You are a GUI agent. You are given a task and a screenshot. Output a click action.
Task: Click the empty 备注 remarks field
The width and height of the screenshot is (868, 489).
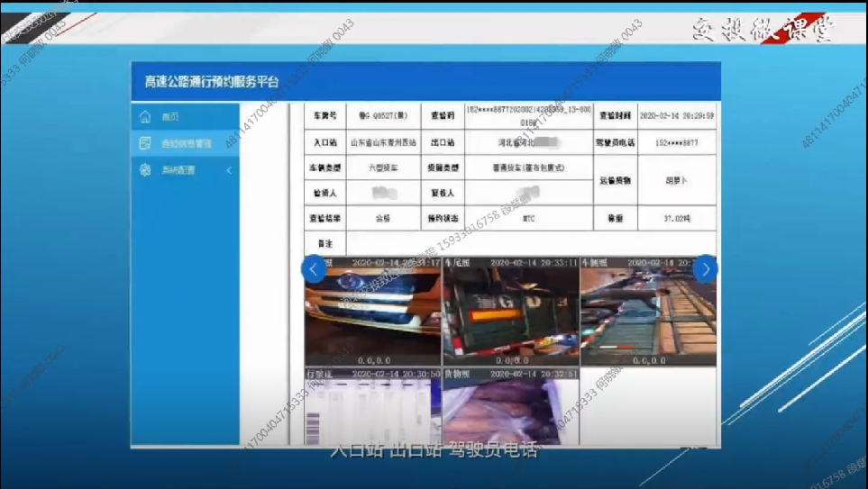[x=532, y=243]
